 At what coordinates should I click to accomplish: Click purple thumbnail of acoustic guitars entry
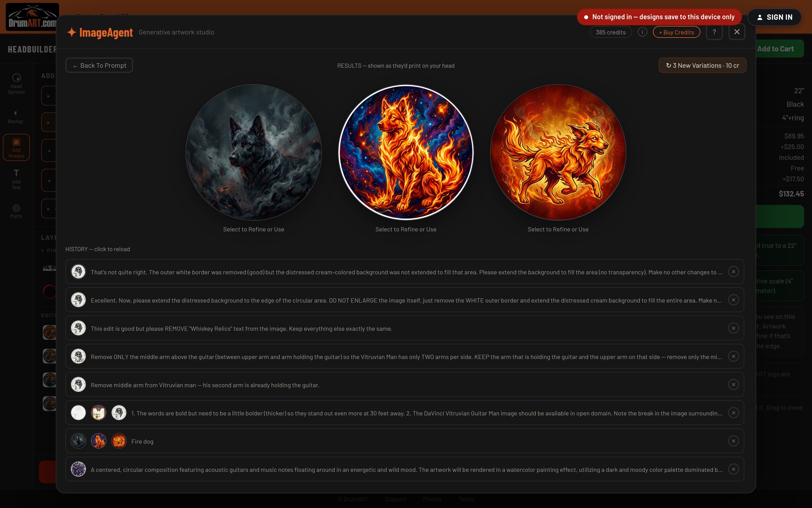[78, 469]
